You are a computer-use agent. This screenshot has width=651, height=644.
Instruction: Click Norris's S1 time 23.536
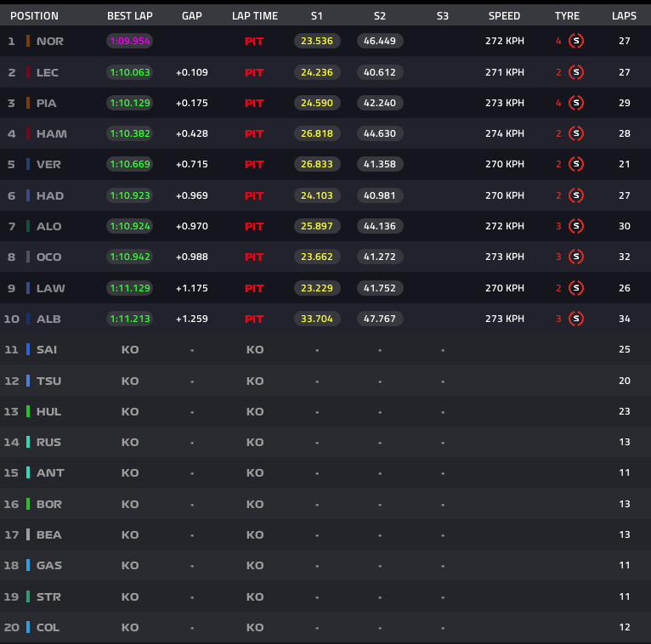pyautogui.click(x=317, y=41)
